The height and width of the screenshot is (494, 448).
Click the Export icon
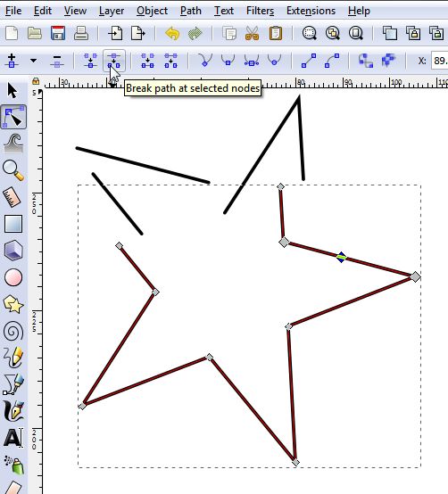138,33
